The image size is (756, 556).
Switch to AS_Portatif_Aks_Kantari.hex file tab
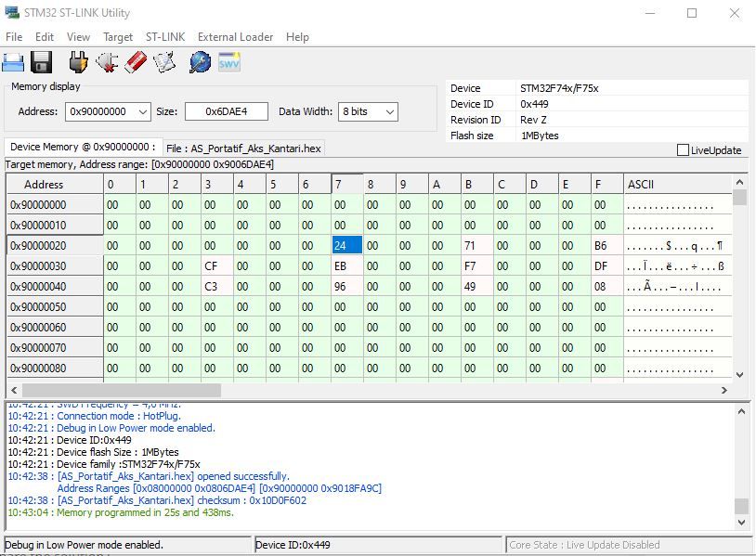tap(243, 149)
